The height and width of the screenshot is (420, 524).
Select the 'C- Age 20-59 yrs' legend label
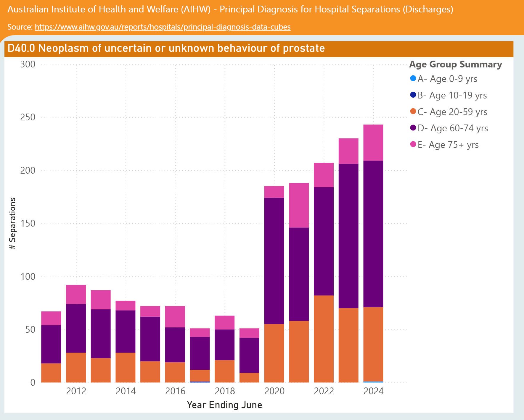point(452,112)
